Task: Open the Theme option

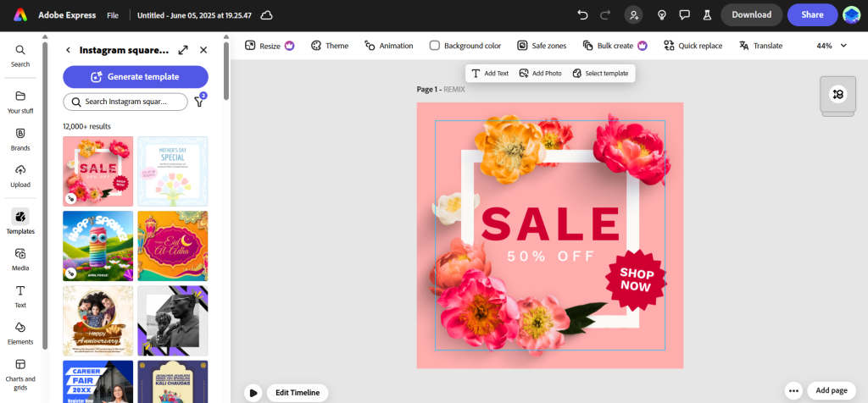Action: [330, 46]
